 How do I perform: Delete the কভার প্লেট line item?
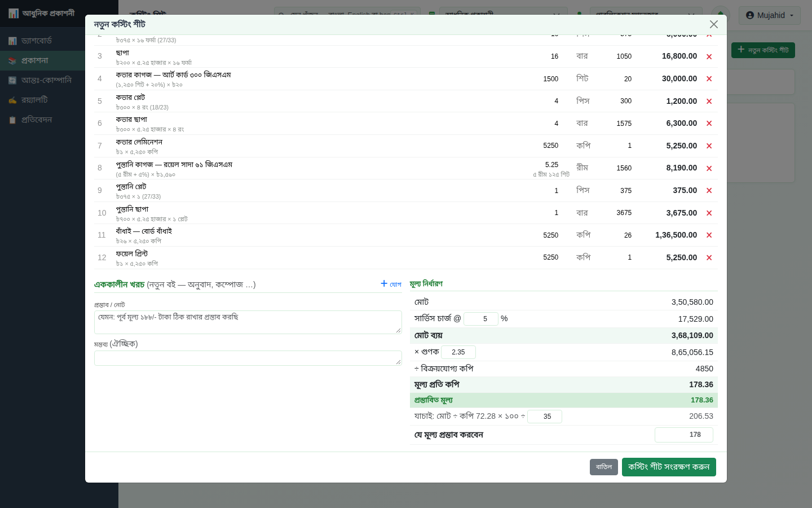(709, 102)
